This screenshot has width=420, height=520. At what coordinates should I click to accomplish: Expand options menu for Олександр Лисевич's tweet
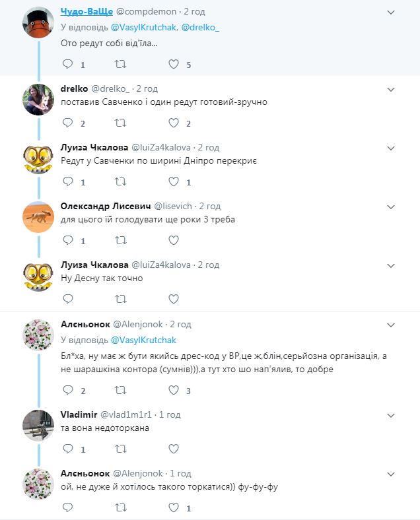coord(391,206)
